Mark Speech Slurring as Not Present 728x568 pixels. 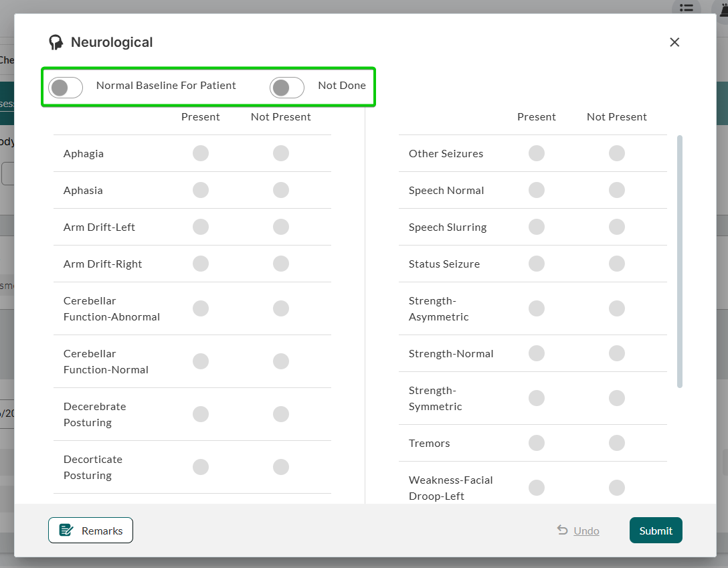(x=617, y=227)
